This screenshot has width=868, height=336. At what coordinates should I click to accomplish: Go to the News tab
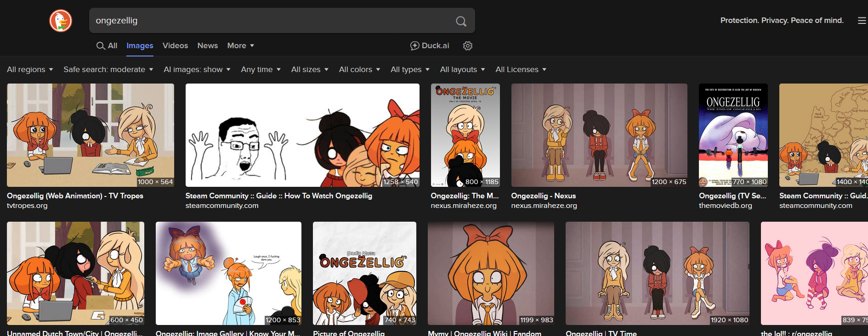pyautogui.click(x=207, y=45)
